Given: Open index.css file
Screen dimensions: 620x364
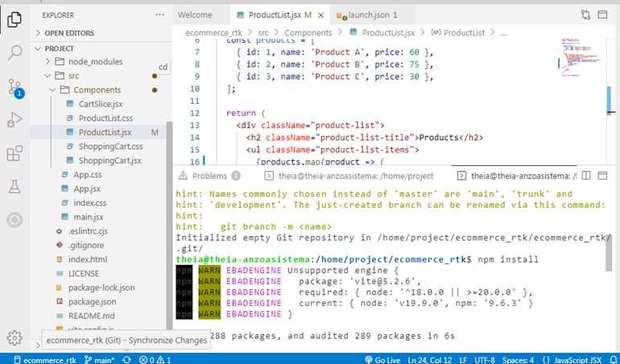Looking at the screenshot, I should [89, 203].
